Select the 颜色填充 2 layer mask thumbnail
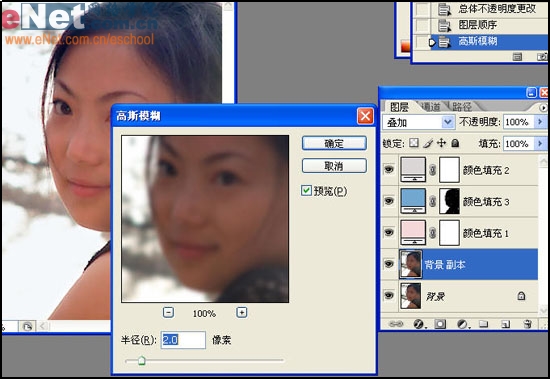The width and height of the screenshot is (550, 379). [x=449, y=170]
